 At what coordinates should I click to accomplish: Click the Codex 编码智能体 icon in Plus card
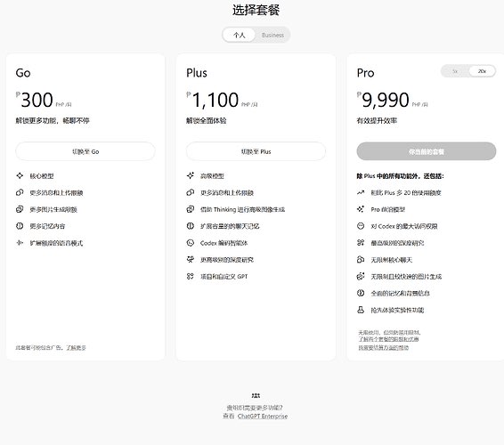point(191,243)
